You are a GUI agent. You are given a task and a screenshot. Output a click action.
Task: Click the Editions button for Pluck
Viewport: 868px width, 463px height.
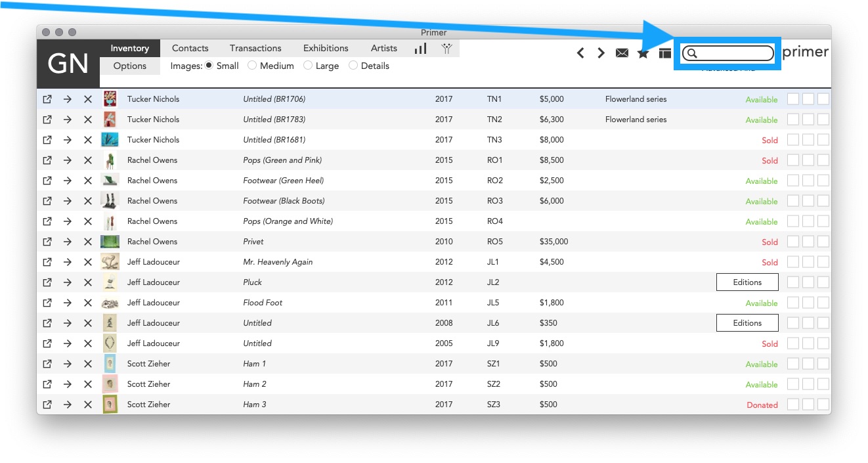747,282
